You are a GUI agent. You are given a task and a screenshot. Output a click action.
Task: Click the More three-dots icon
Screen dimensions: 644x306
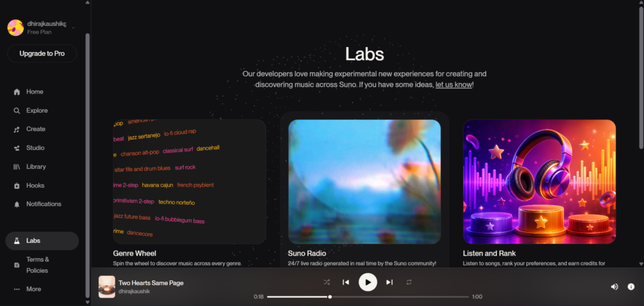click(x=17, y=289)
